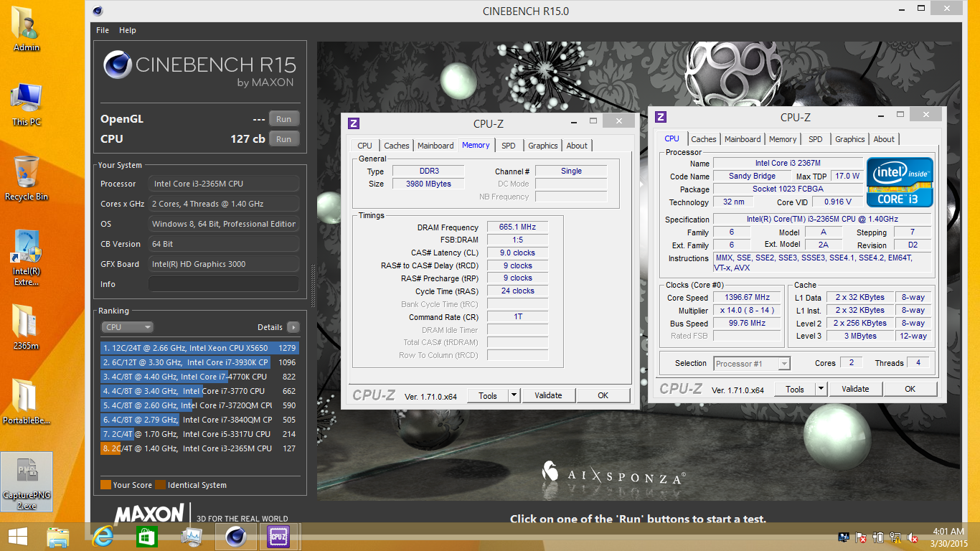Select Core i7-3930K ranking row
The width and height of the screenshot is (980, 551).
[199, 362]
